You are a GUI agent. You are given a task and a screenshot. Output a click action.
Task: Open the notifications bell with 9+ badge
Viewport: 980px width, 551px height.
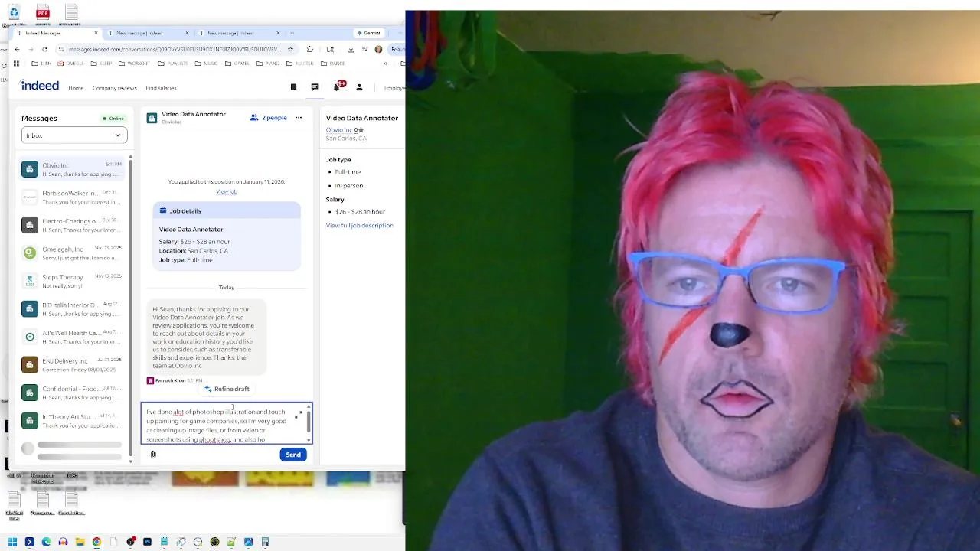[x=337, y=86]
